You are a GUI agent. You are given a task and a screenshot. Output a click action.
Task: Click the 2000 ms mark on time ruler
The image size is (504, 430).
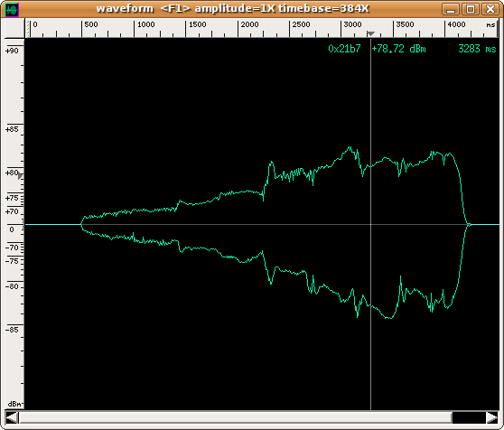tap(249, 24)
